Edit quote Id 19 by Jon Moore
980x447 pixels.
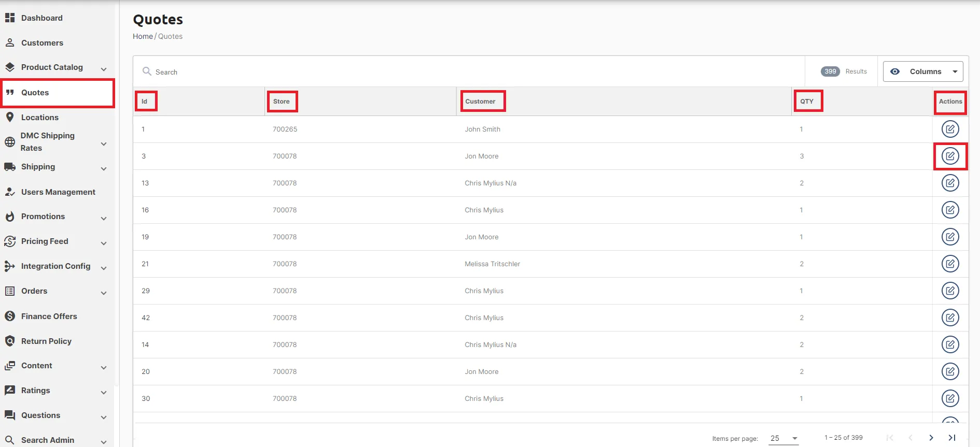click(950, 237)
